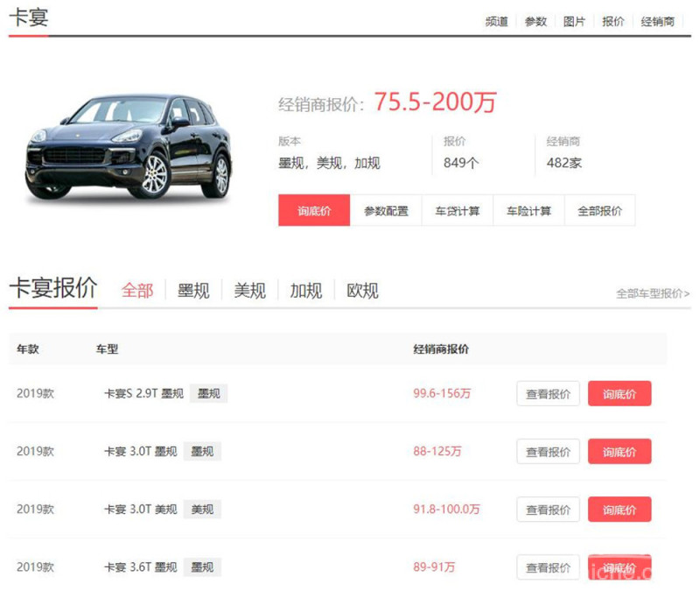Go to 参数 in the top navigation
This screenshot has height=591, width=700.
pos(535,22)
